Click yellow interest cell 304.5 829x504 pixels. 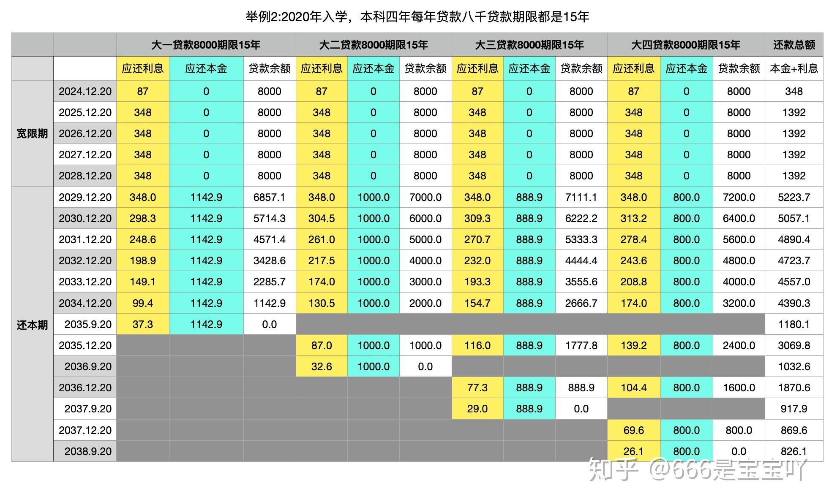click(322, 218)
